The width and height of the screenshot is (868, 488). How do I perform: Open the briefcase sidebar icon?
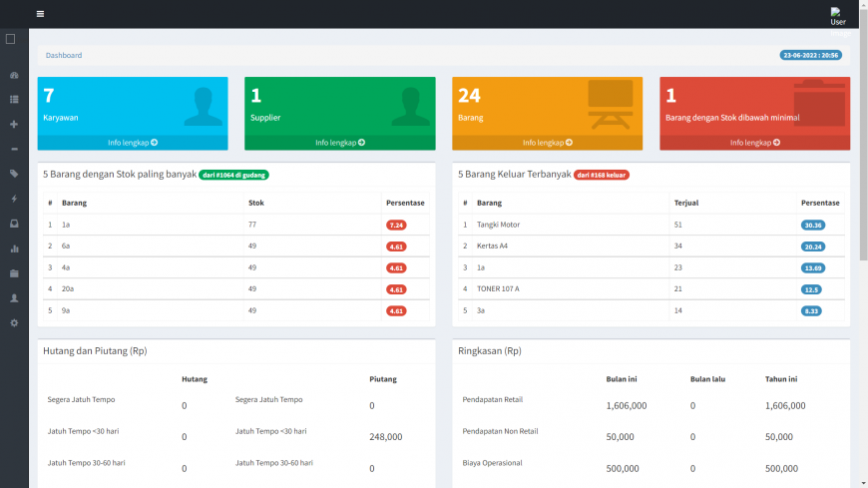pos(14,273)
